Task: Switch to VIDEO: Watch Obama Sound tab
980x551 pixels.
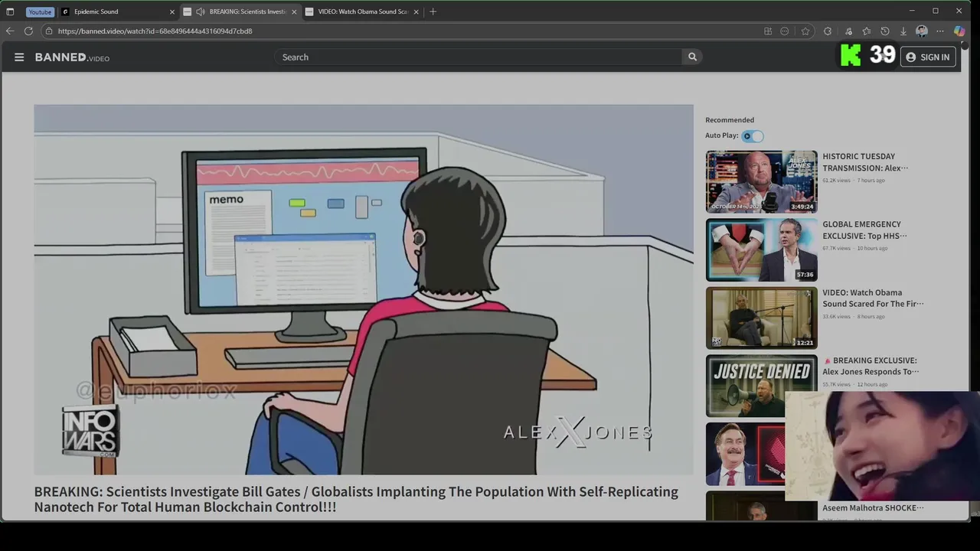Action: (362, 11)
